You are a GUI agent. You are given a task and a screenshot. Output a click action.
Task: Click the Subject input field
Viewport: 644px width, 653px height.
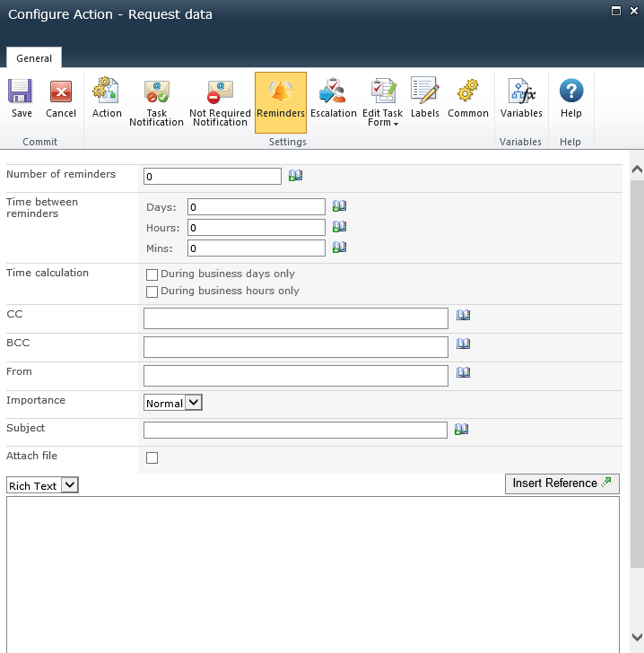pyautogui.click(x=295, y=431)
